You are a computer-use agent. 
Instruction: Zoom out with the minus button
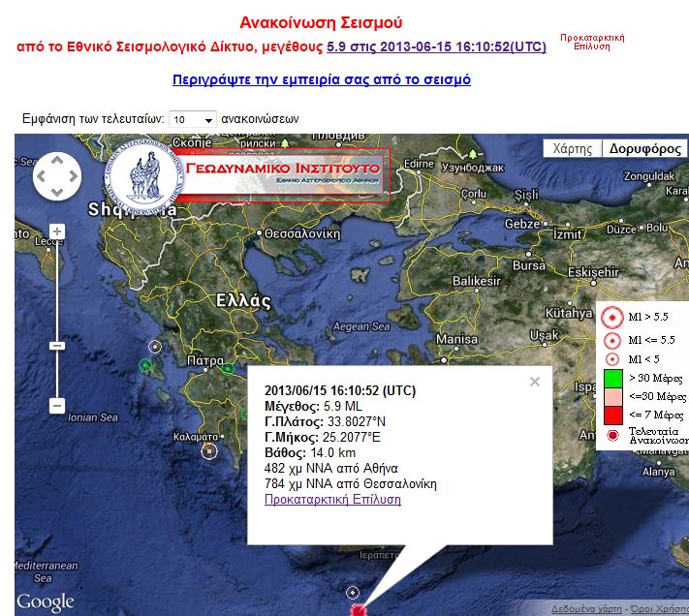point(56,405)
